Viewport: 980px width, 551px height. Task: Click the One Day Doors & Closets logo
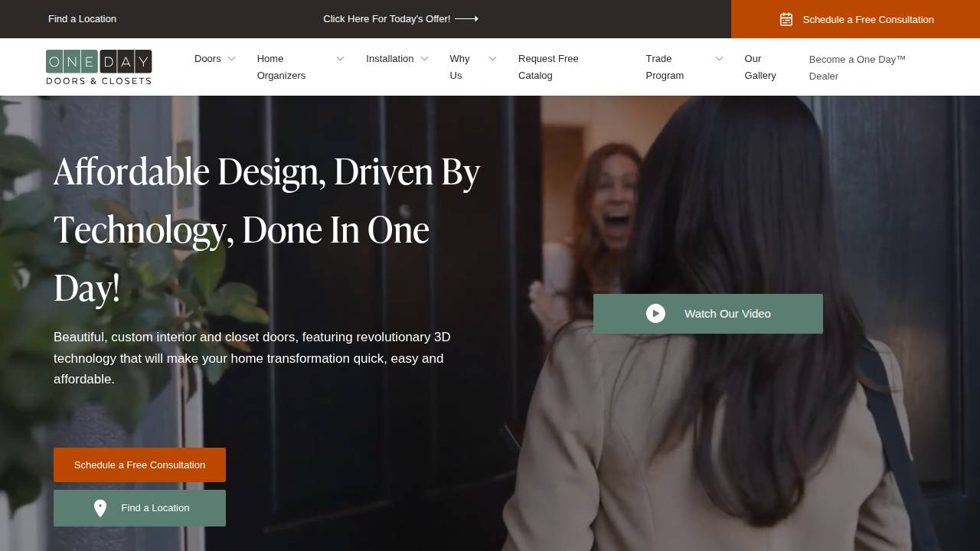99,67
